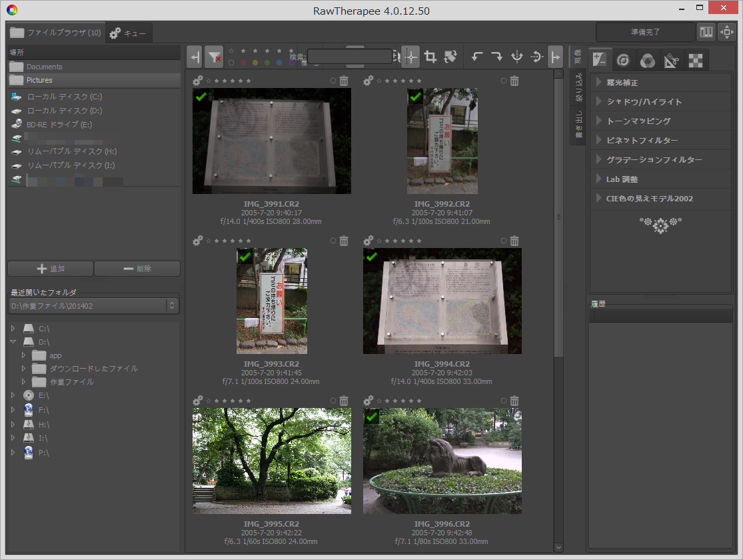Collapse the D:\ drive tree in the sidebar
Screen dimensions: 743x560
[13, 342]
